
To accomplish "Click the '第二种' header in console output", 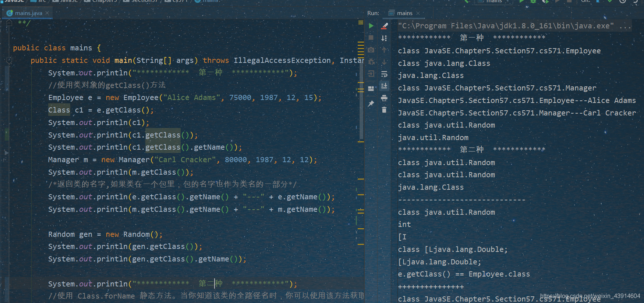I will point(472,149).
